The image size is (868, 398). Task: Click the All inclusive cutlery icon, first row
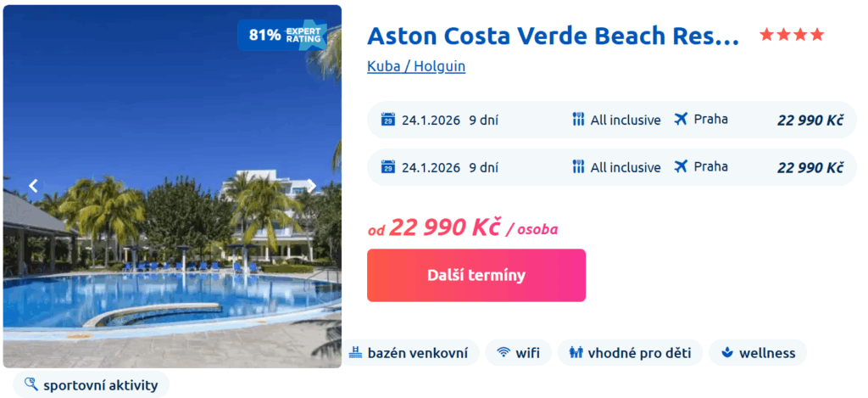point(578,120)
